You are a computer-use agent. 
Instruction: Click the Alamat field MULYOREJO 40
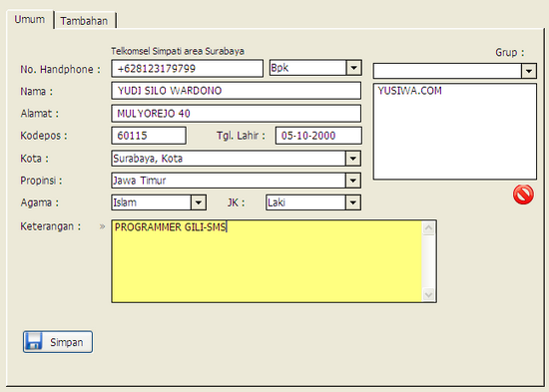(237, 114)
